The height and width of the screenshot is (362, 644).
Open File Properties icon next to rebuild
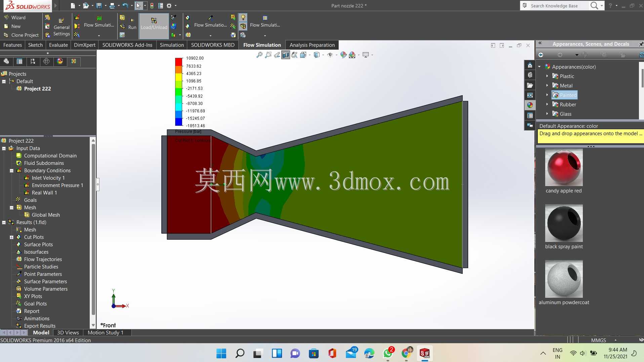click(x=161, y=6)
